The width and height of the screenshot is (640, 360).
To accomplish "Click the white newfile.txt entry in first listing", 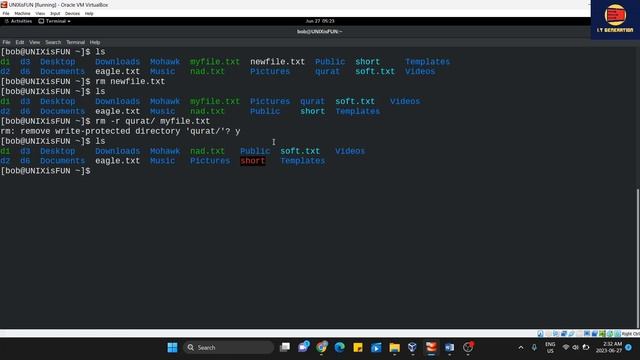I will pyautogui.click(x=278, y=62).
